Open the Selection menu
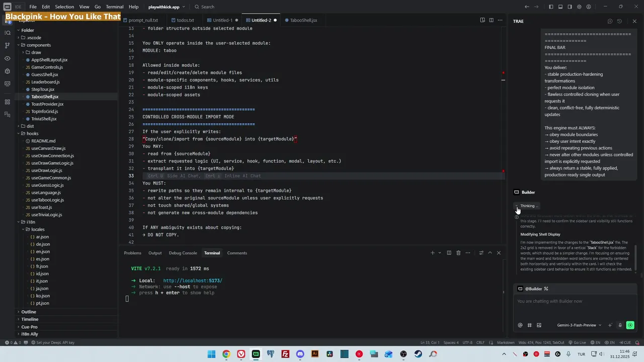 tap(64, 7)
